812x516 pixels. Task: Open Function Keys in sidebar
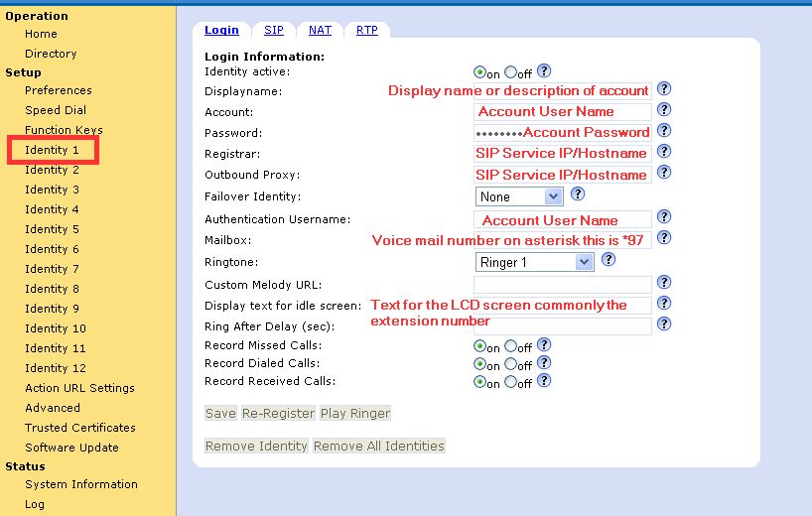64,129
